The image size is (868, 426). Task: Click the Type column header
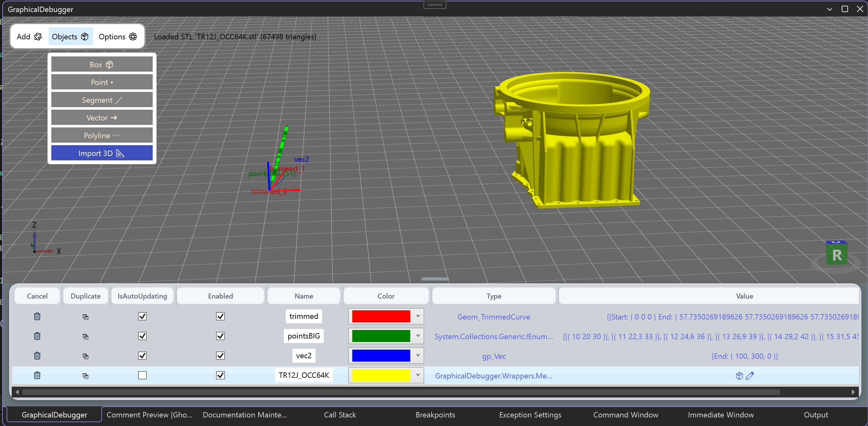tap(494, 296)
